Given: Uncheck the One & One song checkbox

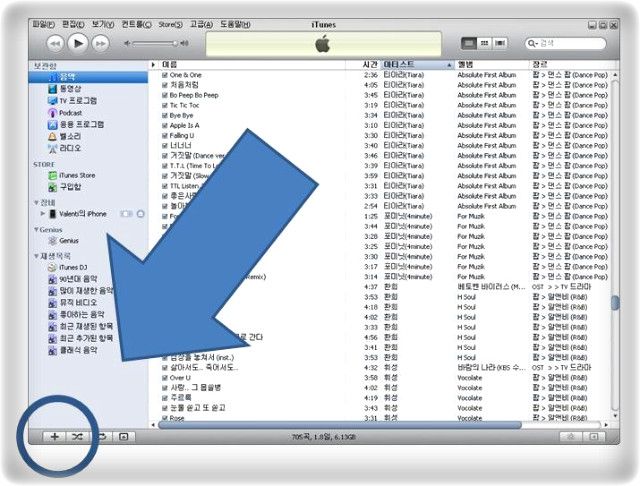Looking at the screenshot, I should [x=164, y=75].
